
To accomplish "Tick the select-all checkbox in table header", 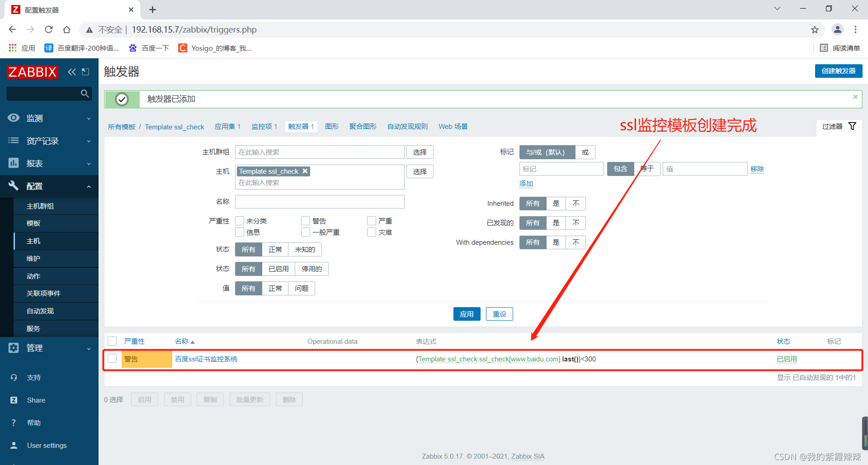I will point(112,341).
